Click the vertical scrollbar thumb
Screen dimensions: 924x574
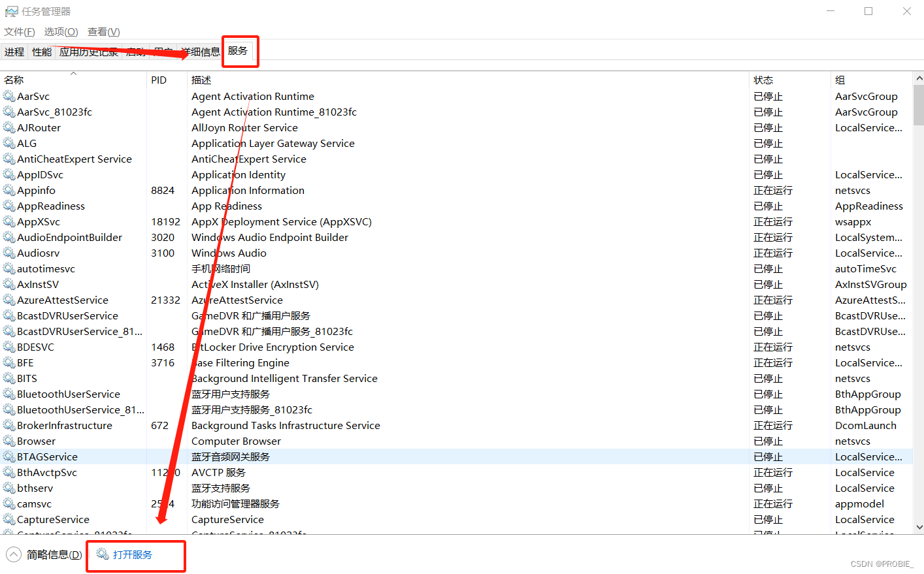pyautogui.click(x=919, y=104)
